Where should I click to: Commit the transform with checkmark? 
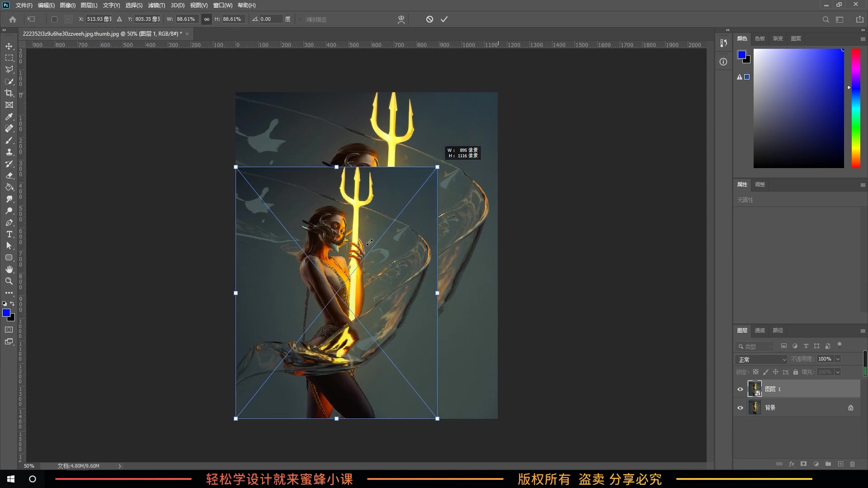click(444, 19)
